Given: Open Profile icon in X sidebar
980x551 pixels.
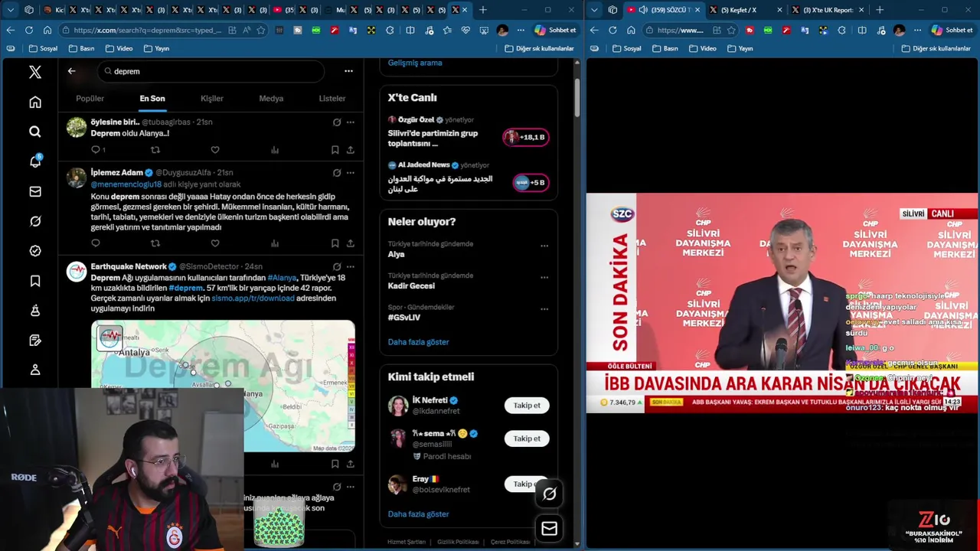Looking at the screenshot, I should point(35,370).
